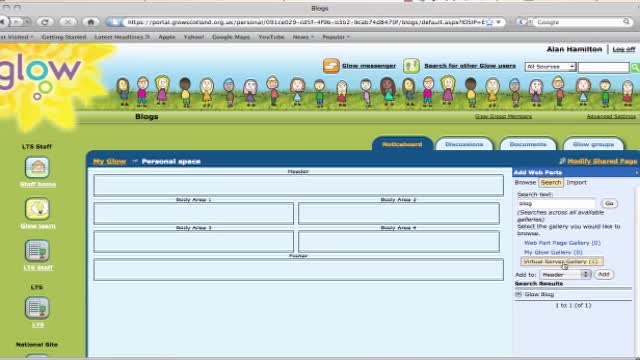The image size is (640, 360).
Task: Click the Glow learn lightbulb icon
Action: 37,209
